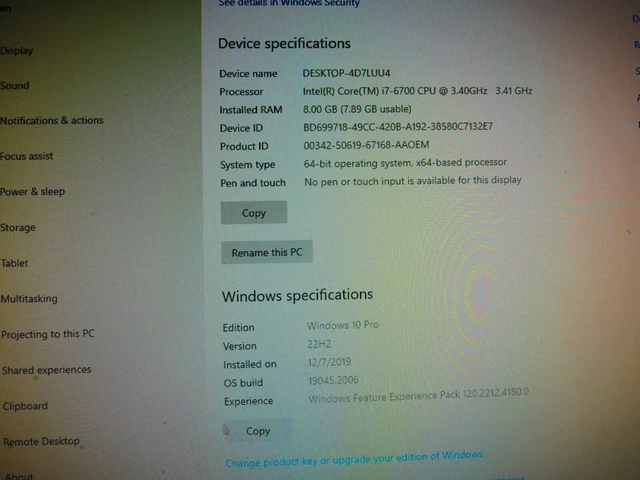Open Multitasking settings

[x=29, y=299]
